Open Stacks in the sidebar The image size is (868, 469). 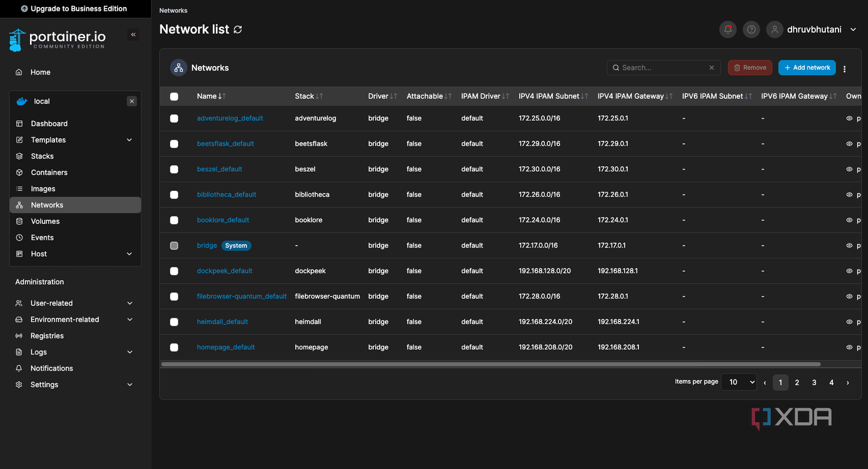(75, 156)
